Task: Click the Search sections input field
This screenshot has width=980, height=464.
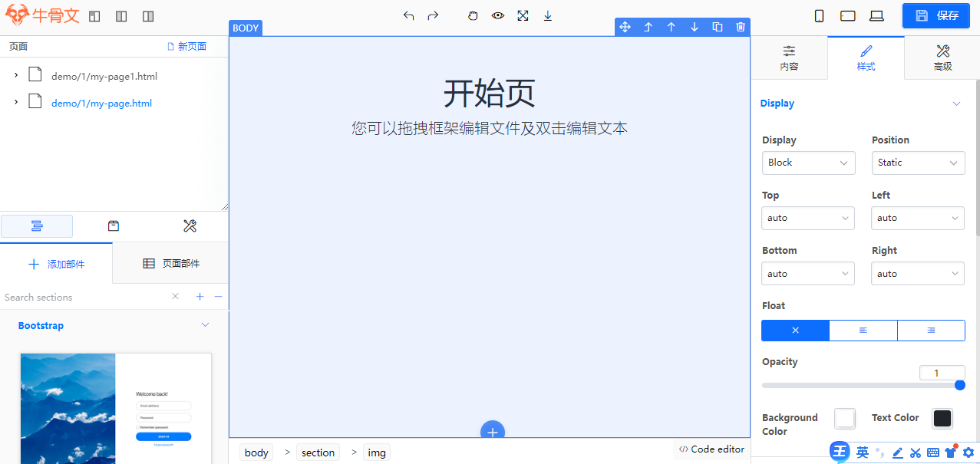Action: pyautogui.click(x=84, y=297)
